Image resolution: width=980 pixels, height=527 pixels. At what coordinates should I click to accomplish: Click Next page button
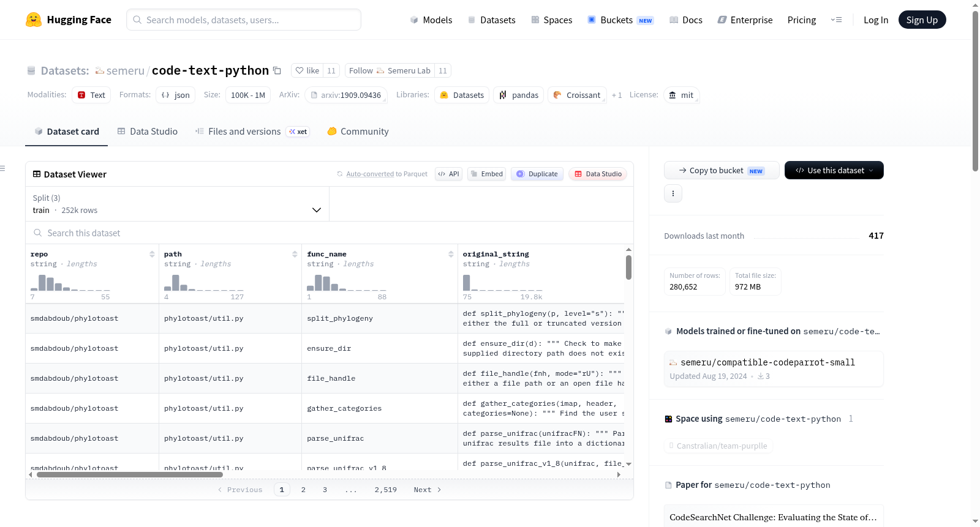(428, 490)
